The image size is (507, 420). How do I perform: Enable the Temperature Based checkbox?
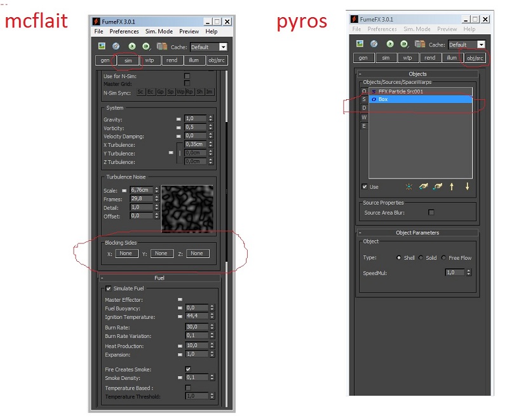tap(188, 388)
